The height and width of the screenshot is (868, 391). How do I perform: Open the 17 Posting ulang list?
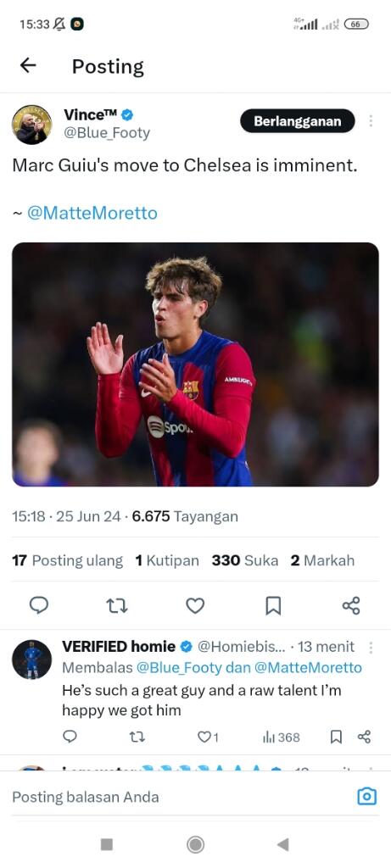[x=68, y=560]
